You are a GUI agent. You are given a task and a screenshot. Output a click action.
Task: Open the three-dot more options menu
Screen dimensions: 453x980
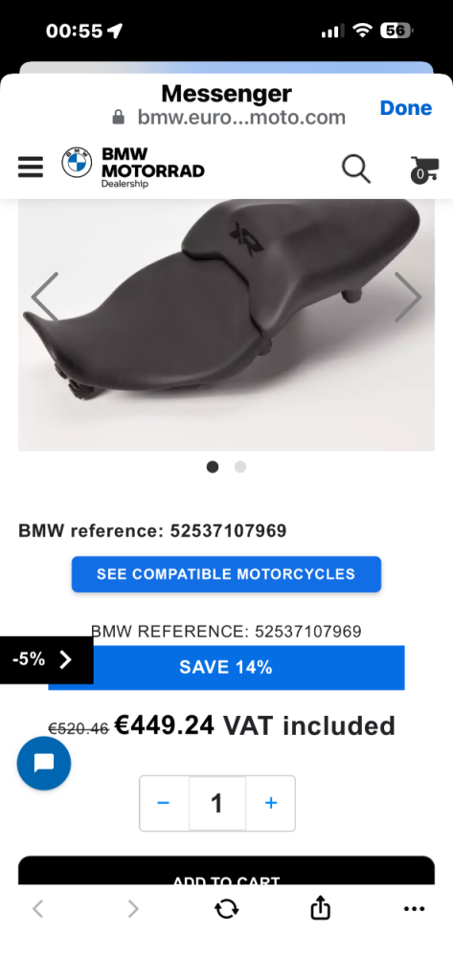click(414, 909)
